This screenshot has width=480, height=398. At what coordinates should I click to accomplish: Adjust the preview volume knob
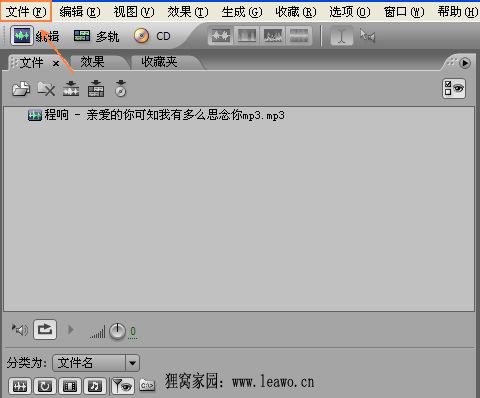[117, 332]
